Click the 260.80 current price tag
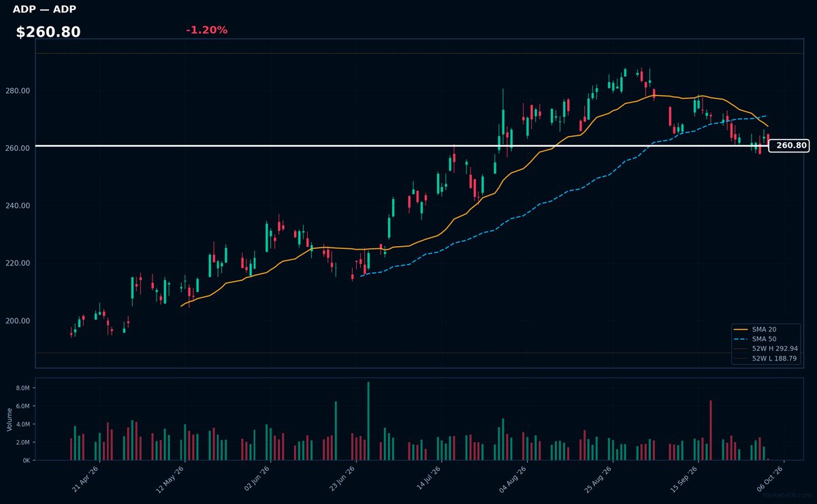Viewport: 817px width, 504px height. click(788, 146)
